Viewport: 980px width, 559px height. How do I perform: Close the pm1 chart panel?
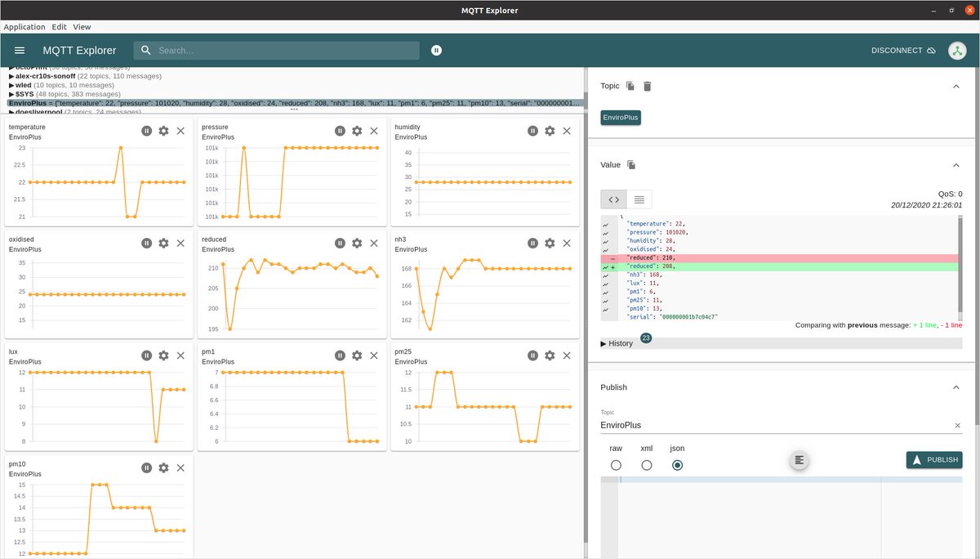point(374,356)
